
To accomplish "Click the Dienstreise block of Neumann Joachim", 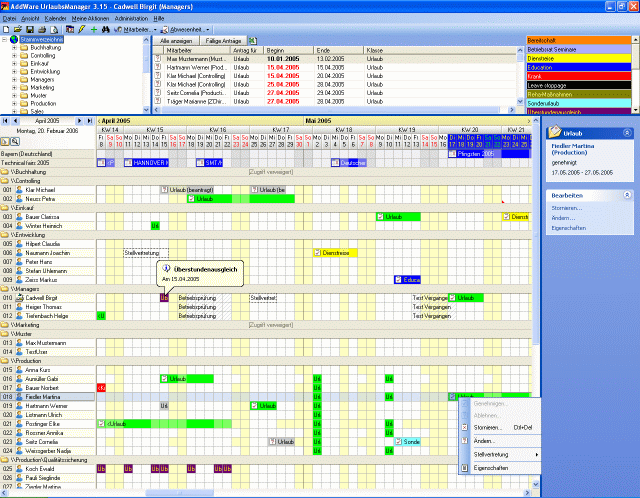I will point(335,253).
